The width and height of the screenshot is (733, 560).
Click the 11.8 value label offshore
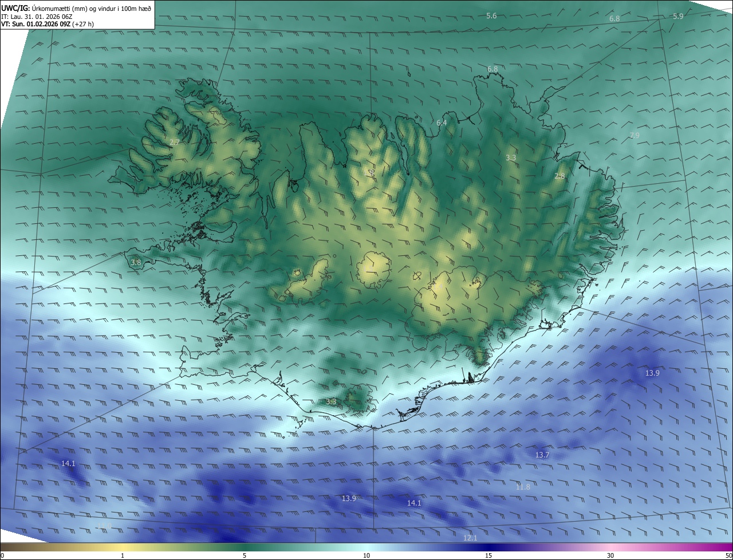click(523, 487)
